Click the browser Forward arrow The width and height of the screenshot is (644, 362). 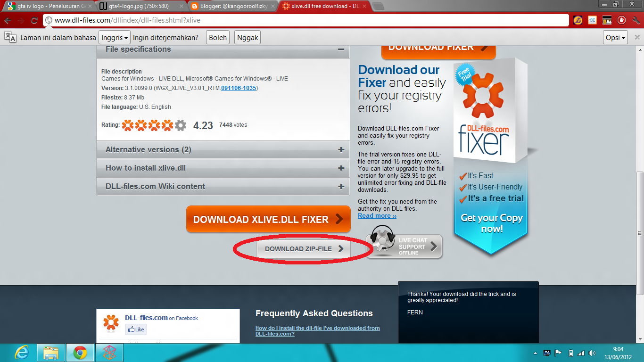pos(21,20)
